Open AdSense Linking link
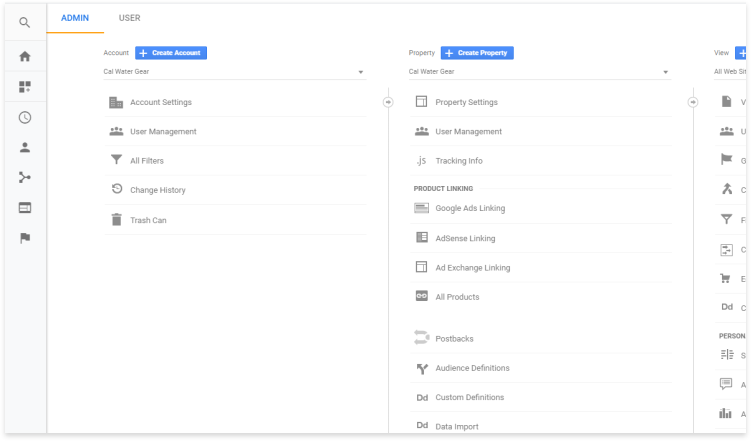 [x=465, y=238]
